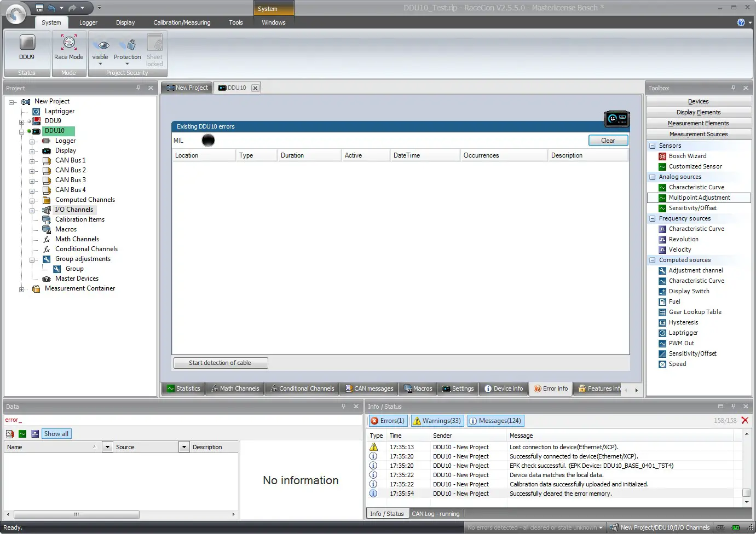The image size is (756, 534).
Task: Expand the CAN Bus 1 node
Action: click(x=32, y=161)
